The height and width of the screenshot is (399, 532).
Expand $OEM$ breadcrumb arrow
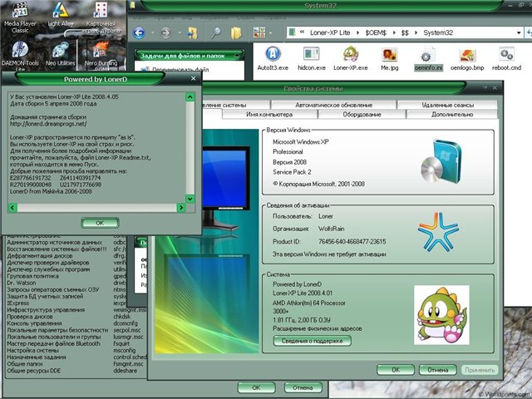click(394, 33)
